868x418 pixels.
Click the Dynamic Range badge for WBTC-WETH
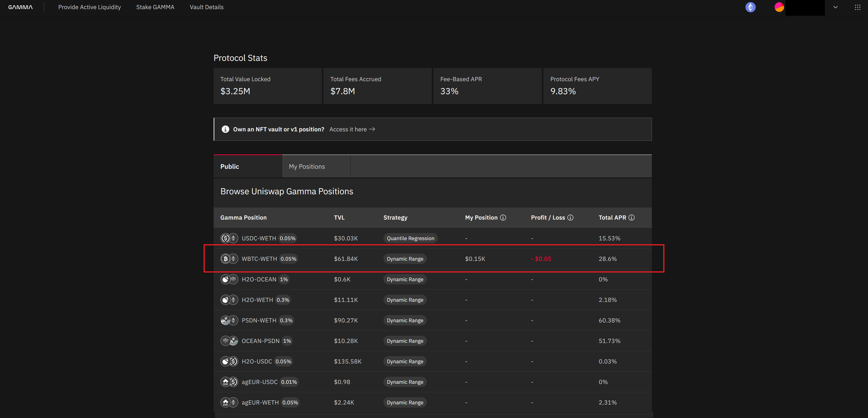[x=405, y=259]
